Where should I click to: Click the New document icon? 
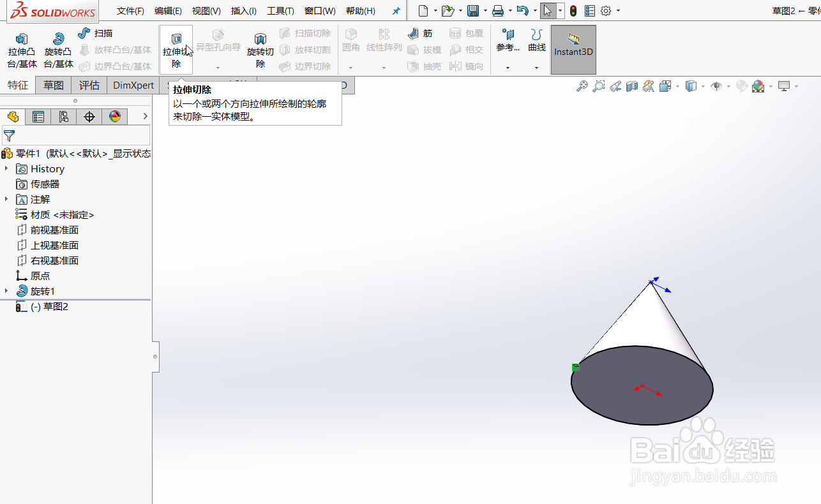click(x=423, y=11)
